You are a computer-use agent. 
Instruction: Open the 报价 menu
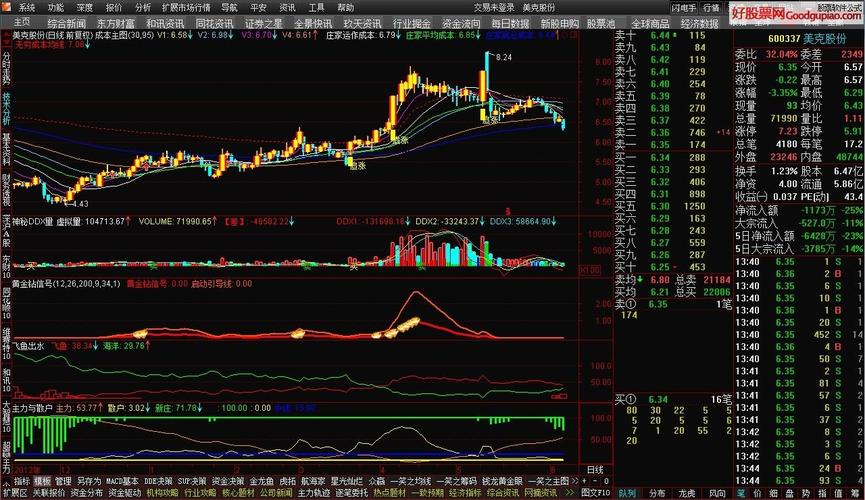pyautogui.click(x=114, y=7)
